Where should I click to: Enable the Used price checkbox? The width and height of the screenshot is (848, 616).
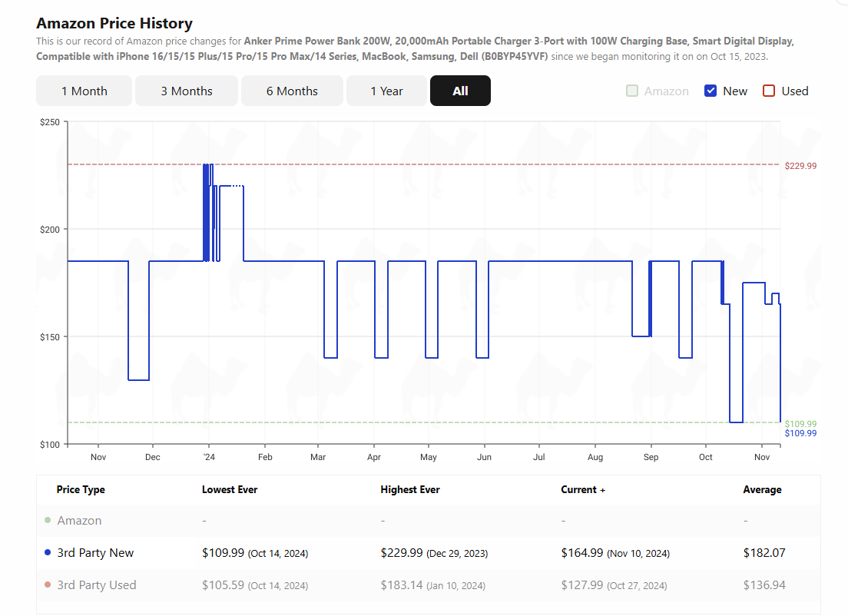769,91
